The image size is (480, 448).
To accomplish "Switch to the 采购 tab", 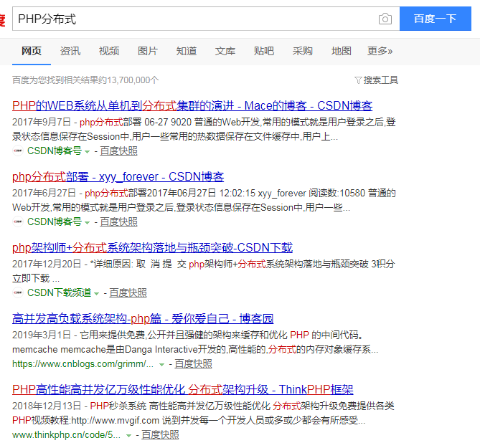I will (x=303, y=51).
